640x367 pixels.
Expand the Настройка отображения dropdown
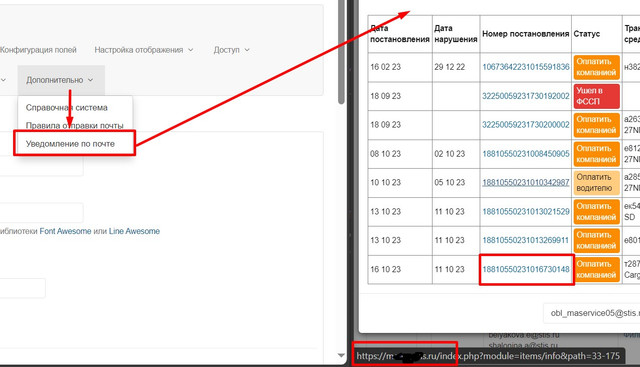point(144,50)
